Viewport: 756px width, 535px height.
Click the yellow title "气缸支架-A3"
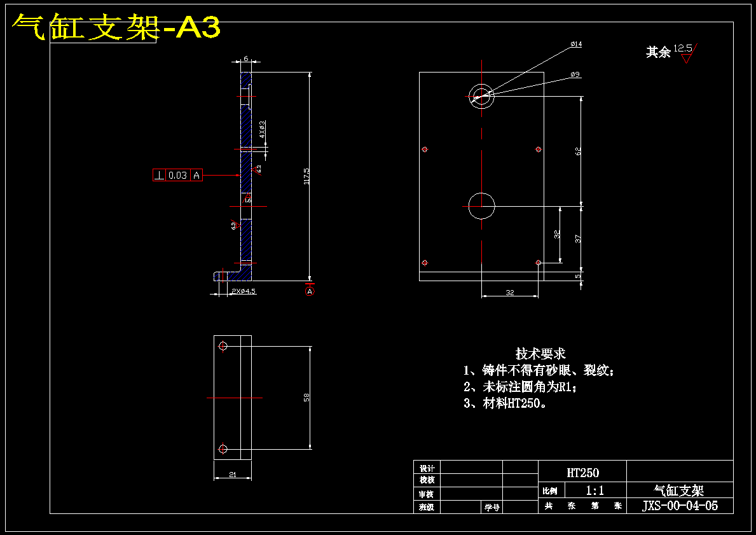pos(116,27)
